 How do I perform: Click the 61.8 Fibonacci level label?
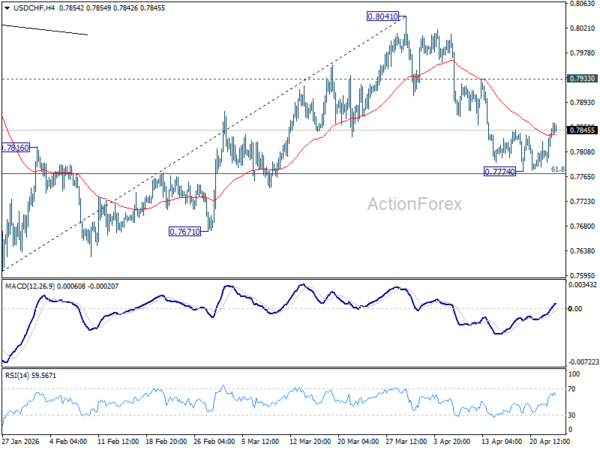[558, 169]
